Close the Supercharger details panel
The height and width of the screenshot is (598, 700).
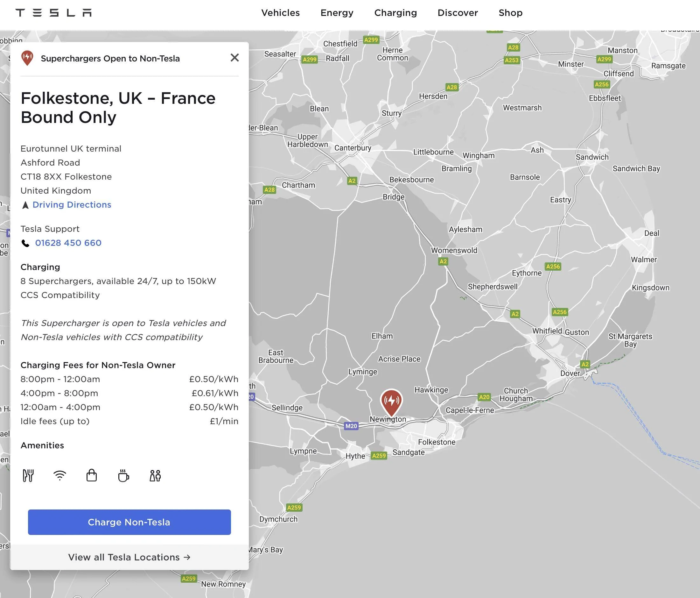[234, 58]
